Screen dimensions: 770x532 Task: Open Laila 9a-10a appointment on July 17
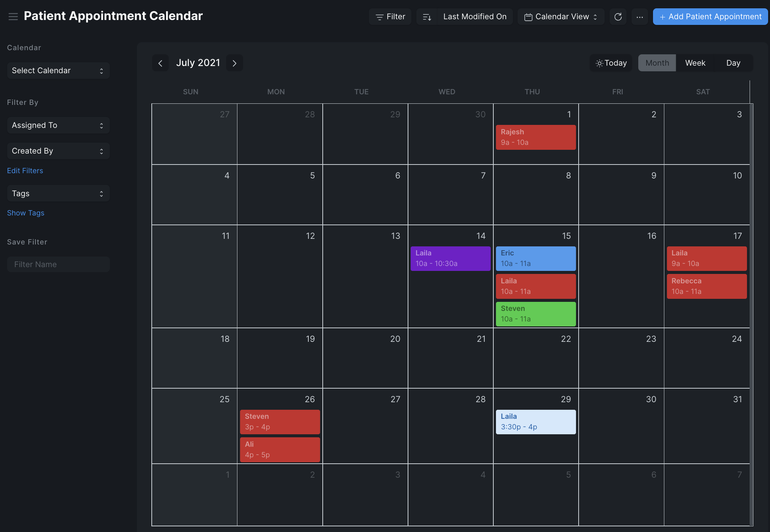[x=707, y=258]
